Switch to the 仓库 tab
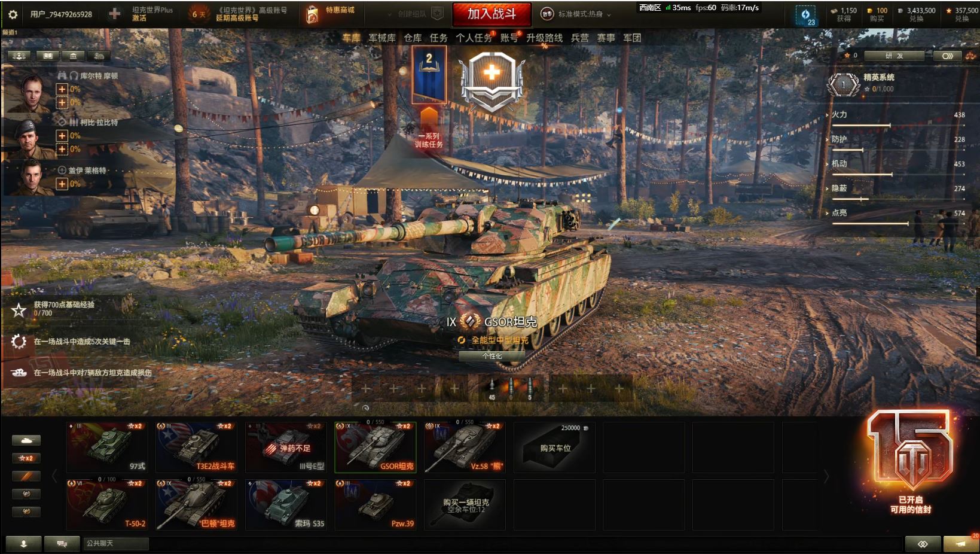This screenshot has width=980, height=554. pos(413,38)
